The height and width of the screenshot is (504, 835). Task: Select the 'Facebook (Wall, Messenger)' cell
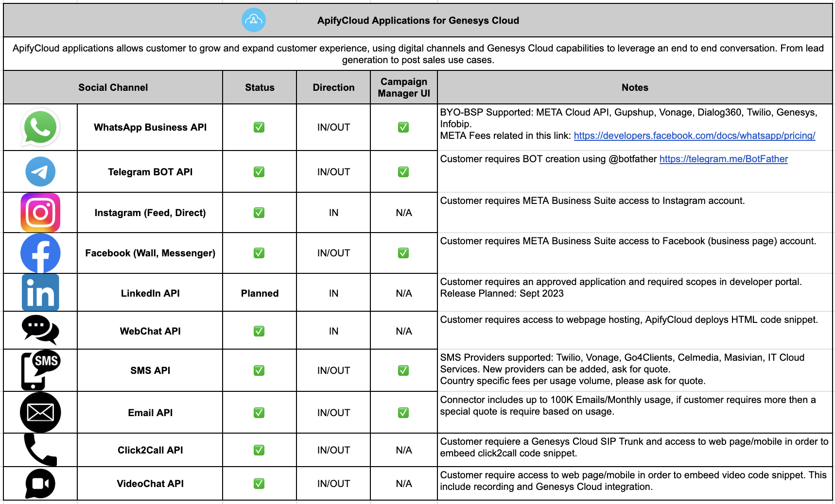[x=150, y=253]
